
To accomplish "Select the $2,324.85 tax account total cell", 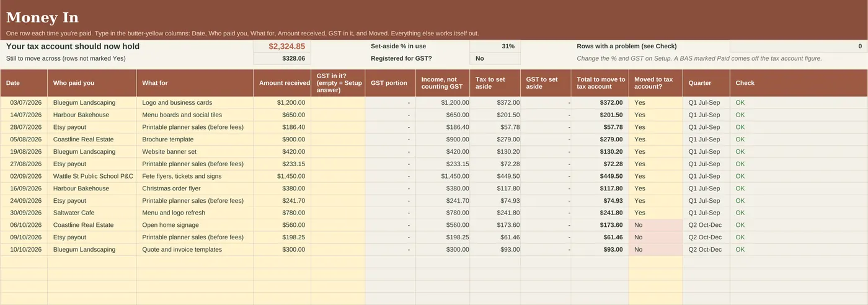I will pos(282,46).
